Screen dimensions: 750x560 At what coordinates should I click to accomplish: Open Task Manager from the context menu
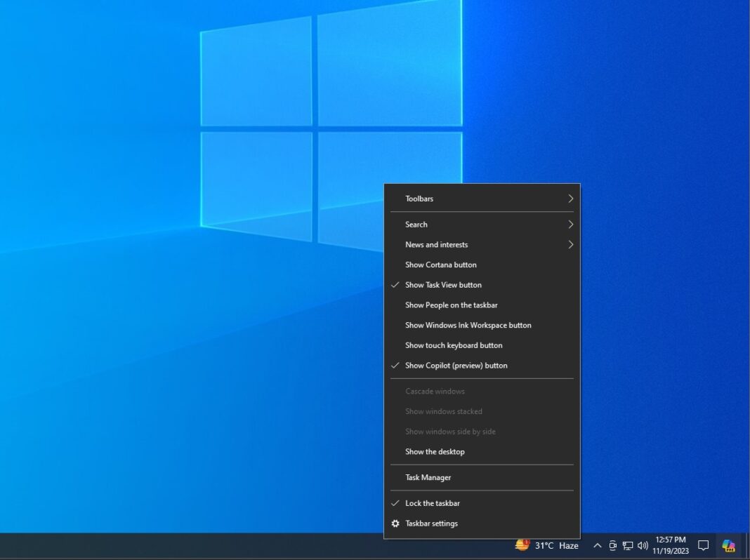pyautogui.click(x=427, y=477)
